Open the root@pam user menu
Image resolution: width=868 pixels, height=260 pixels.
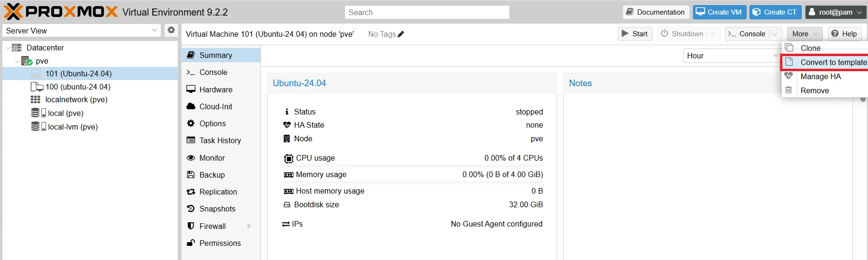coord(836,12)
